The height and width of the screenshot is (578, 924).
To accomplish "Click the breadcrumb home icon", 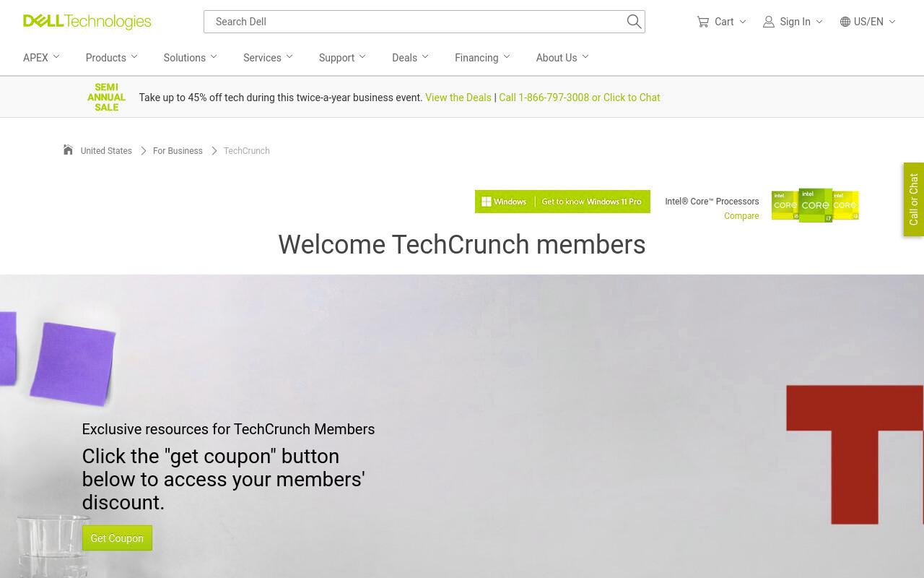I will (68, 150).
